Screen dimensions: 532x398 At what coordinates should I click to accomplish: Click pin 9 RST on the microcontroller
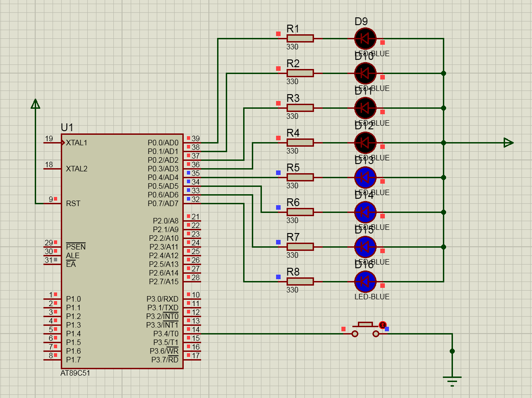point(52,203)
